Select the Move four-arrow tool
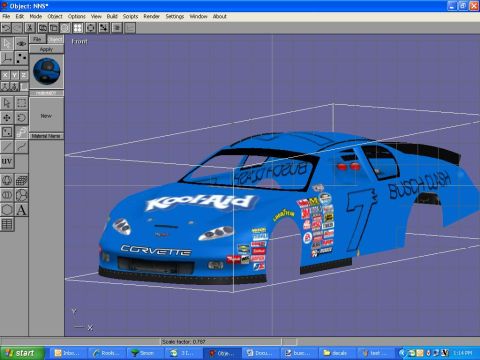480x360 pixels. pyautogui.click(x=7, y=118)
